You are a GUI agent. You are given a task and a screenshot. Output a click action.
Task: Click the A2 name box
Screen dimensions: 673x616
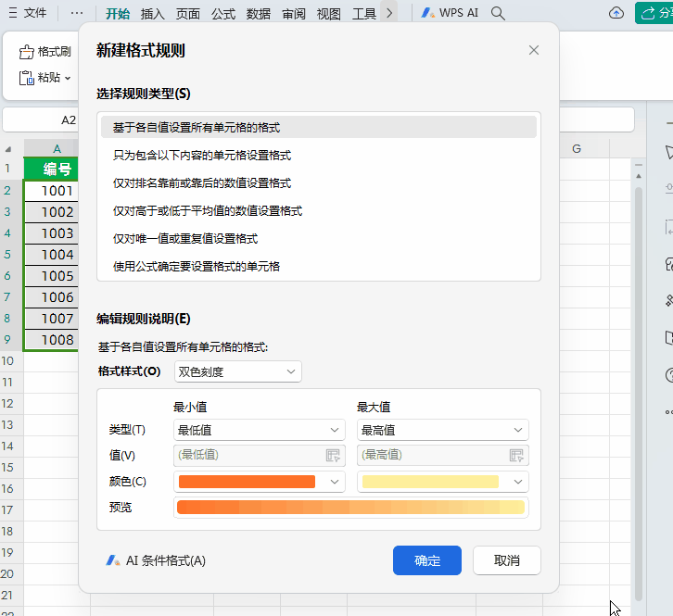pos(41,119)
